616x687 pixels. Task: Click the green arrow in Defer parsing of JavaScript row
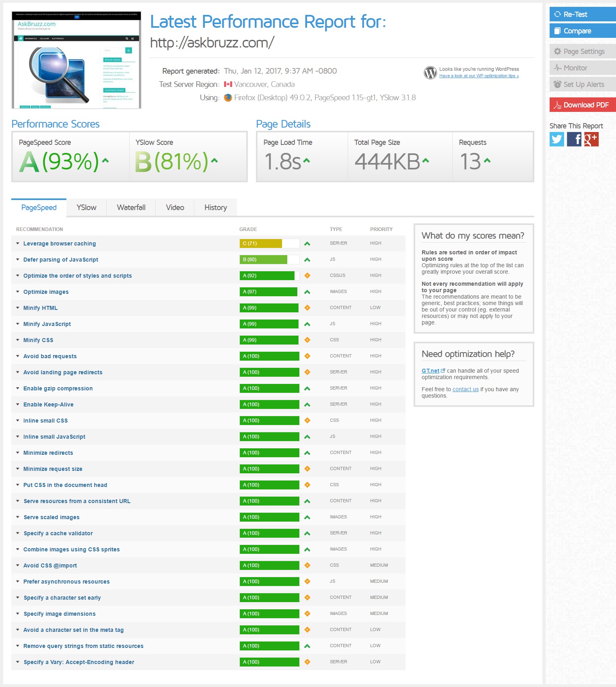307,260
